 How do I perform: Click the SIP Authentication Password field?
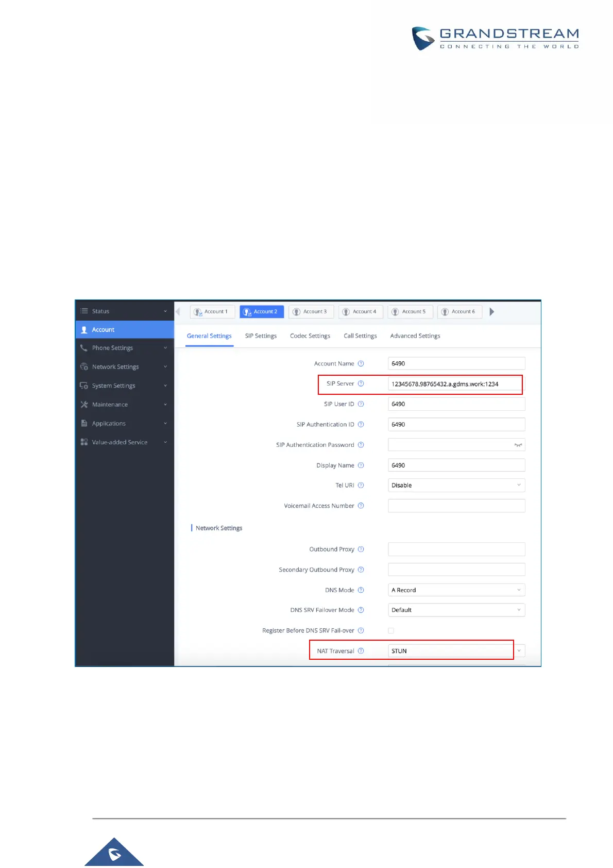(x=456, y=445)
